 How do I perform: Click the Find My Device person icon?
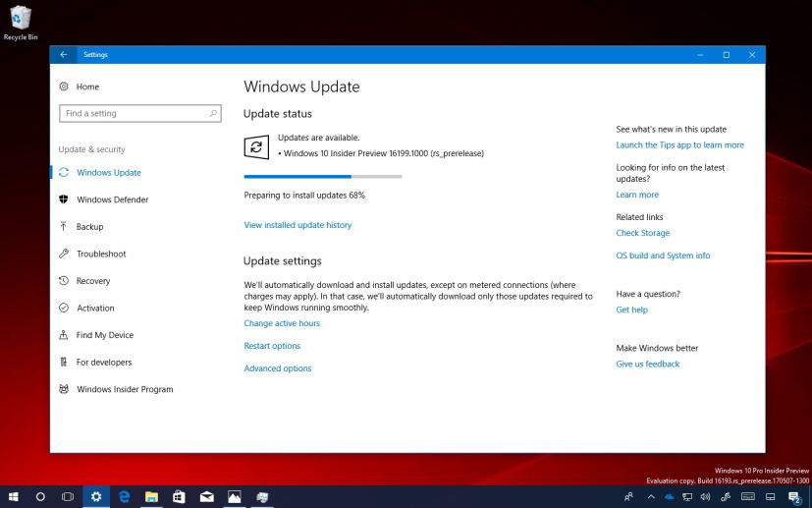coord(63,335)
